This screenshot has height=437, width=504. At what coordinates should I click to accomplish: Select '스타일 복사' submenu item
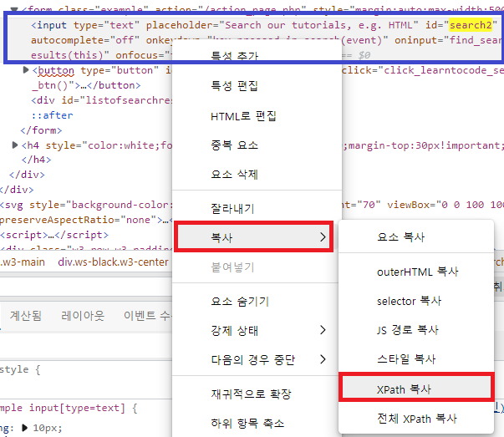coord(416,358)
